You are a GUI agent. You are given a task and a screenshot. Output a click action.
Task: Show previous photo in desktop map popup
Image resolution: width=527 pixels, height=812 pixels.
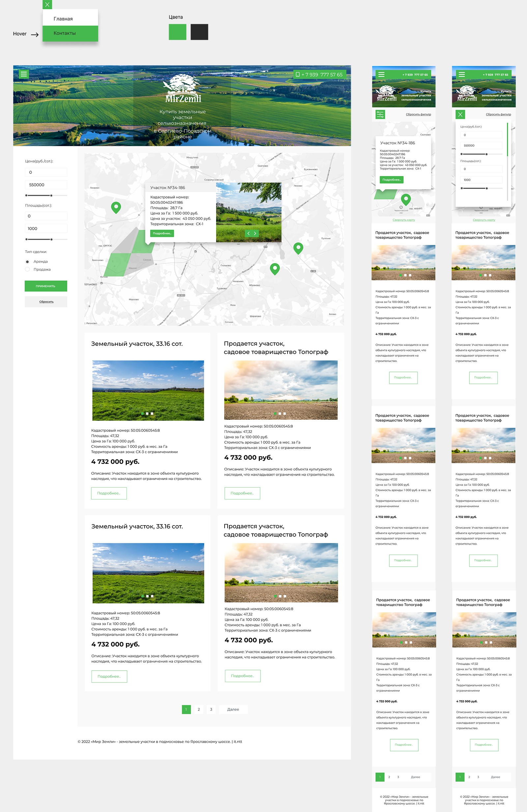pyautogui.click(x=248, y=233)
